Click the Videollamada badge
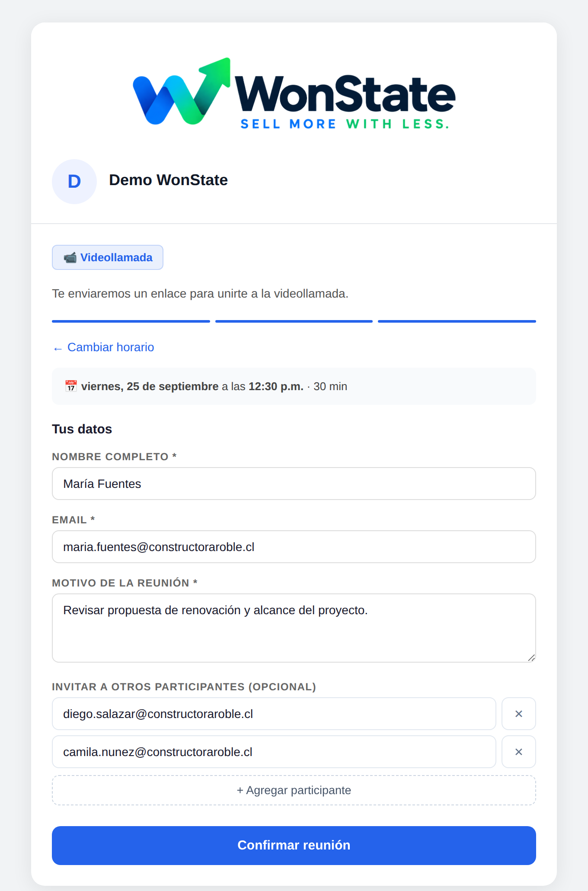 tap(108, 257)
